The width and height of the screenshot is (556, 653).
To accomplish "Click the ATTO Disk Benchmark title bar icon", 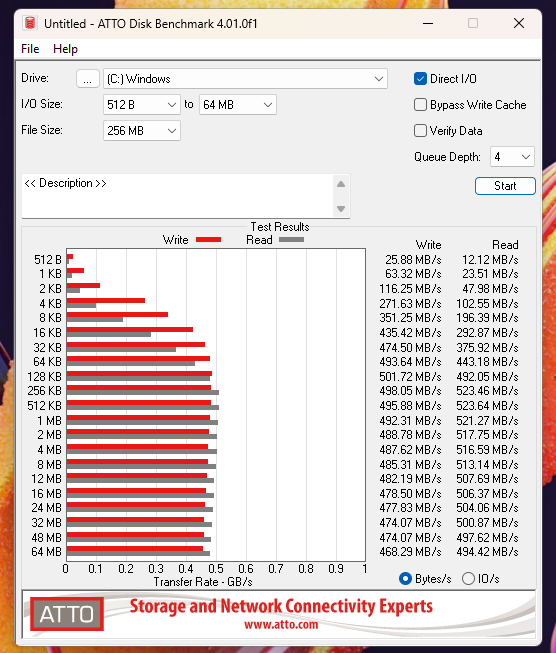I will tap(30, 23).
